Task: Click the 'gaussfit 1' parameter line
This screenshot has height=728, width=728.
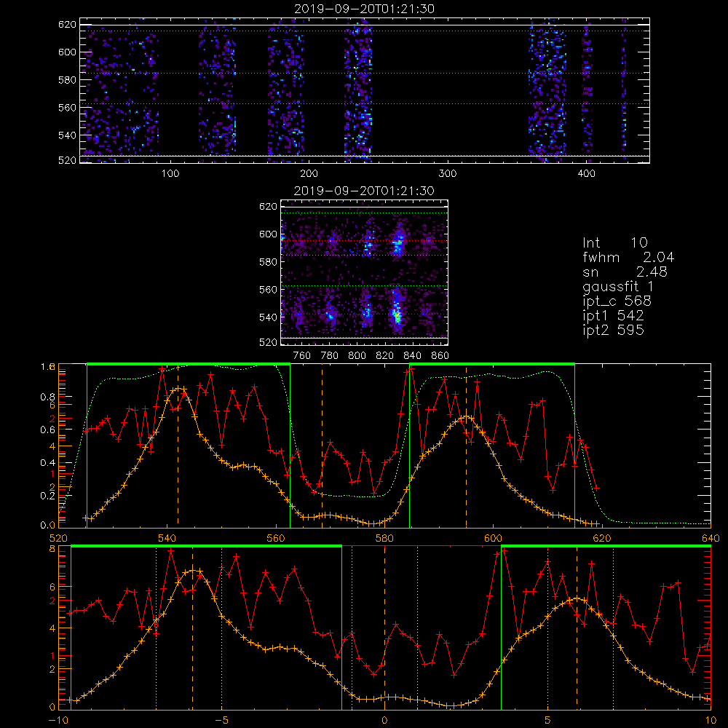Action: coord(618,286)
